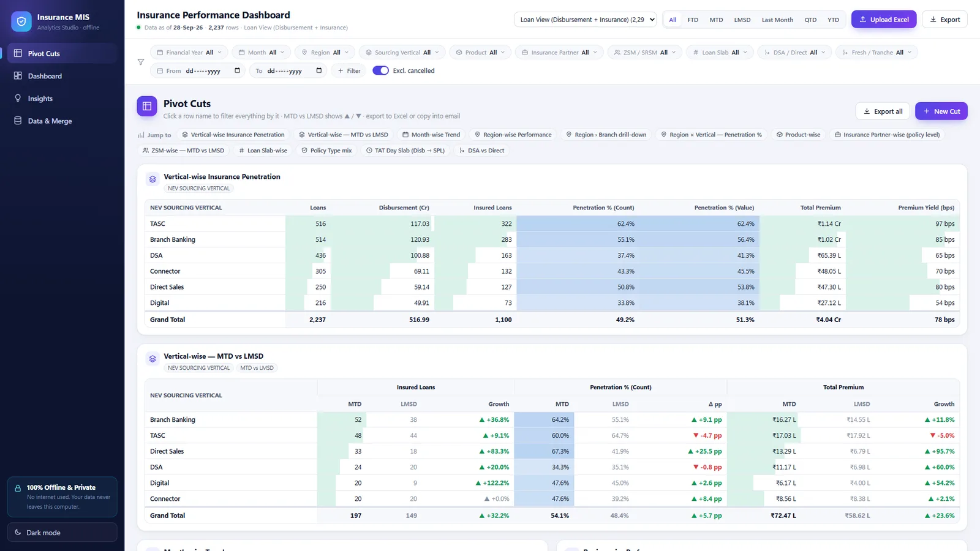Select the FTD period tab
This screenshot has height=551, width=980.
pos(693,20)
